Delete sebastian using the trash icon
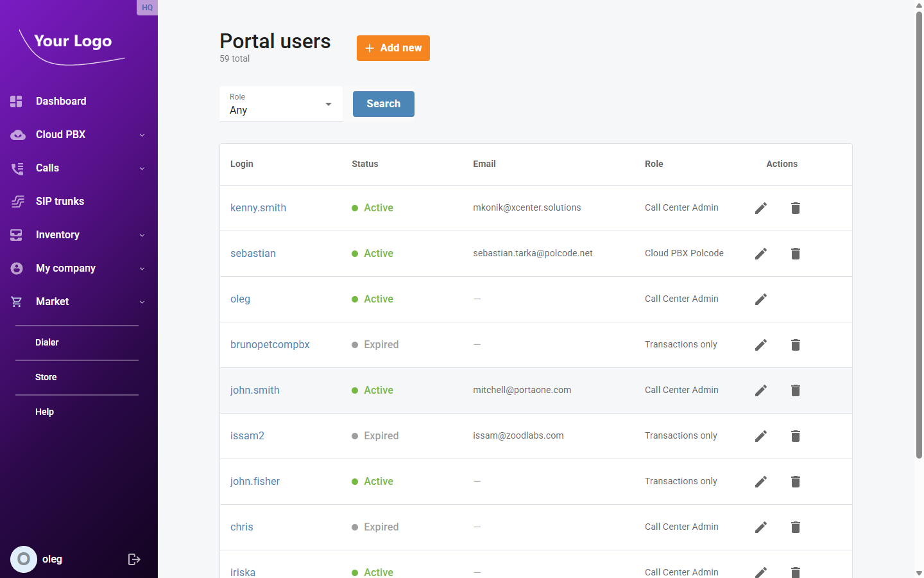The image size is (924, 578). pos(795,253)
